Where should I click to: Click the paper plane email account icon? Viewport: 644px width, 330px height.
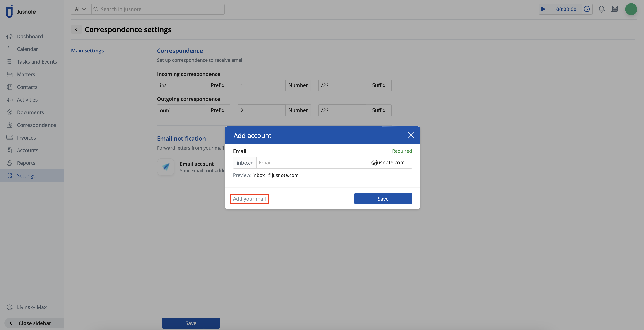[x=166, y=167]
